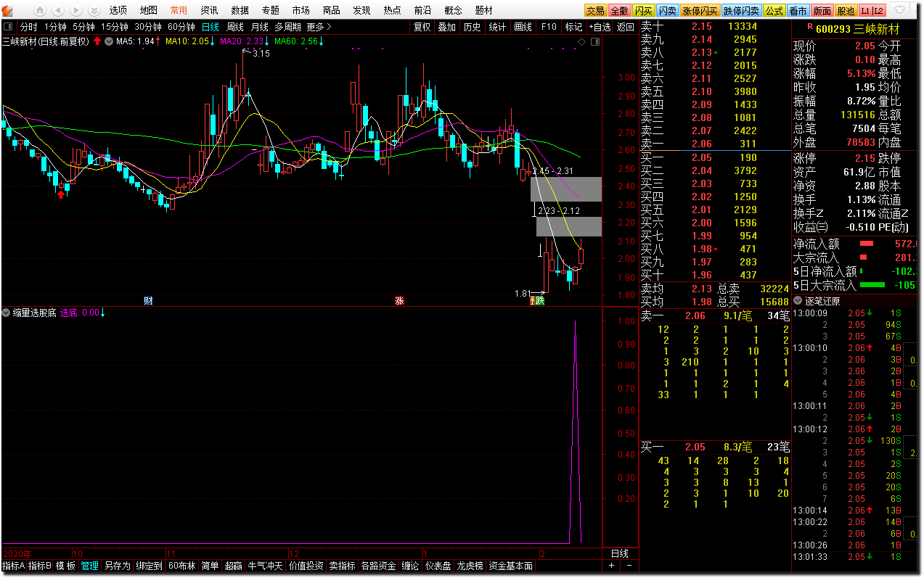Click the 返回 back toolbar item
Viewport: 924px width, 578px height.
pos(625,27)
